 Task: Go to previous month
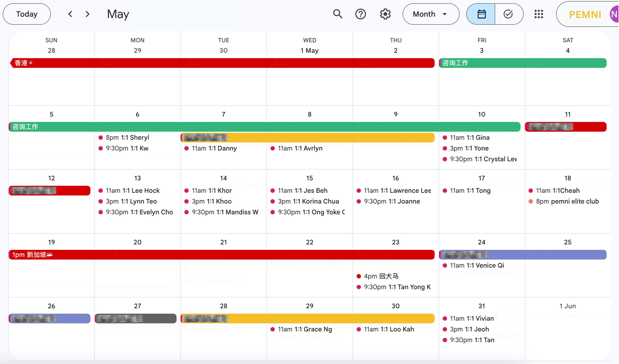click(x=70, y=14)
